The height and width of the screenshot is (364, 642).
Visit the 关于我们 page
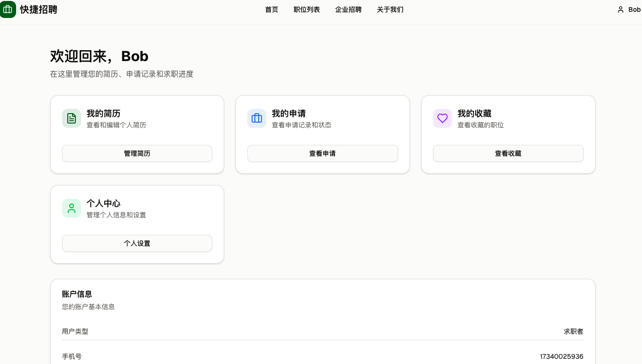(x=390, y=9)
